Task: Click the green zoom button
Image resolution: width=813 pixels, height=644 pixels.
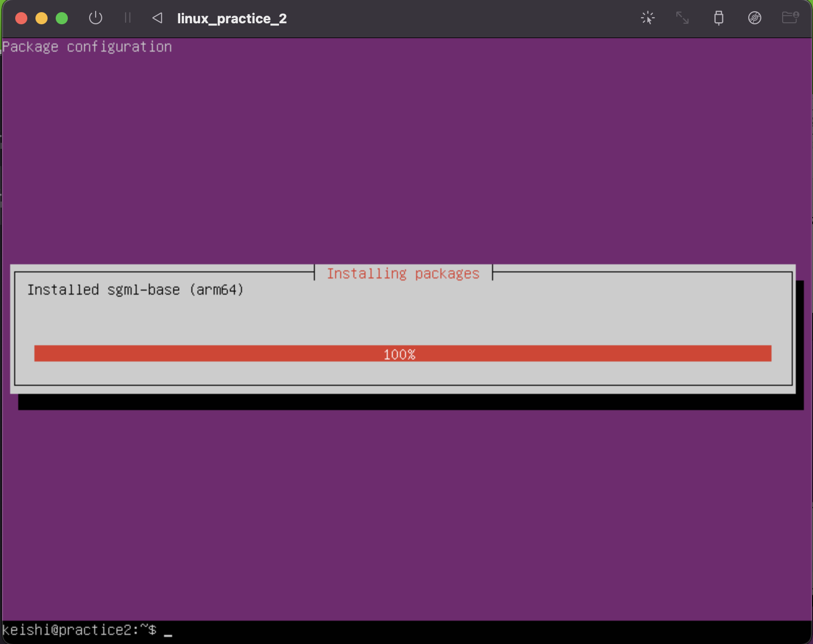Action: (x=62, y=18)
